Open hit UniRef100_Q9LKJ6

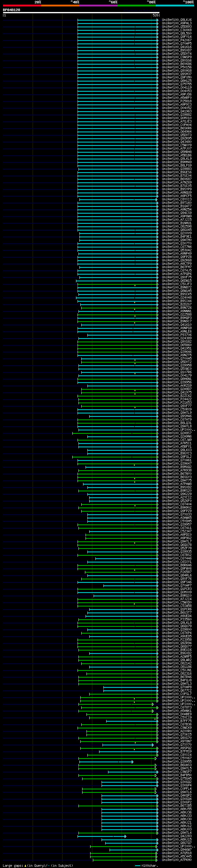(177, 20)
